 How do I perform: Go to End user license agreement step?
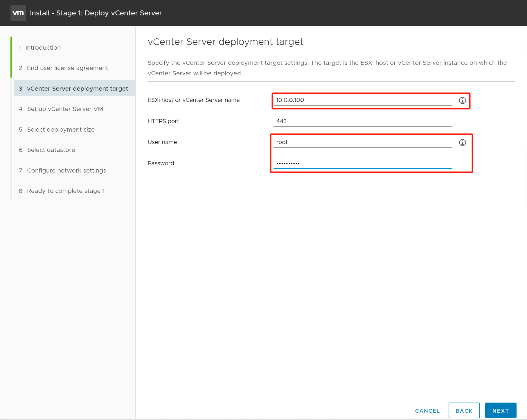[67, 68]
